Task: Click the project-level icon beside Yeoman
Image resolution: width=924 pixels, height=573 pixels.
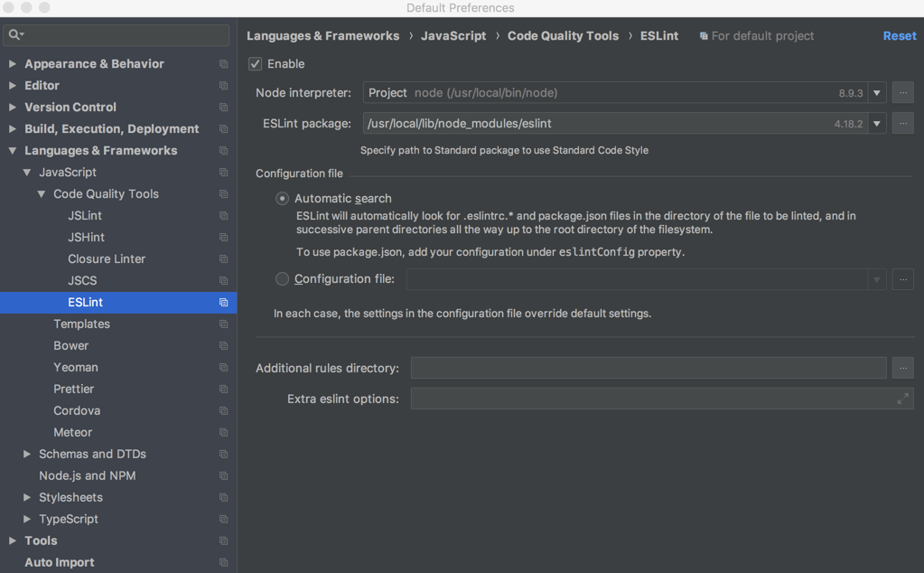Action: coord(223,367)
